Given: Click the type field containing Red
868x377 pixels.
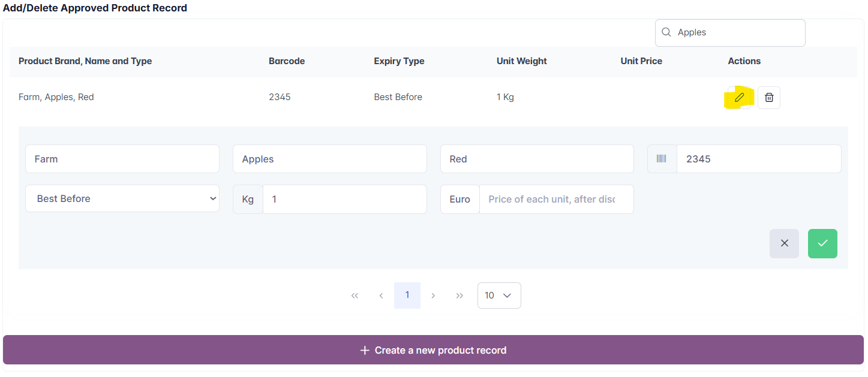Looking at the screenshot, I should coord(537,159).
